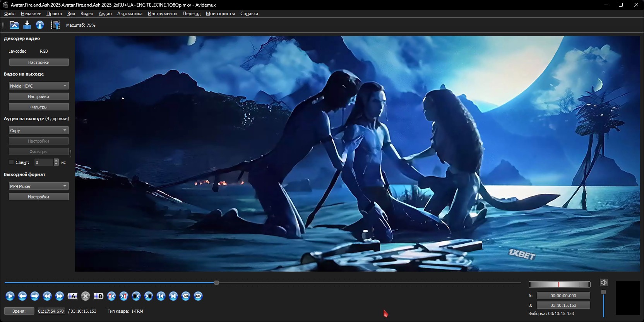Open the Вид menu

71,14
